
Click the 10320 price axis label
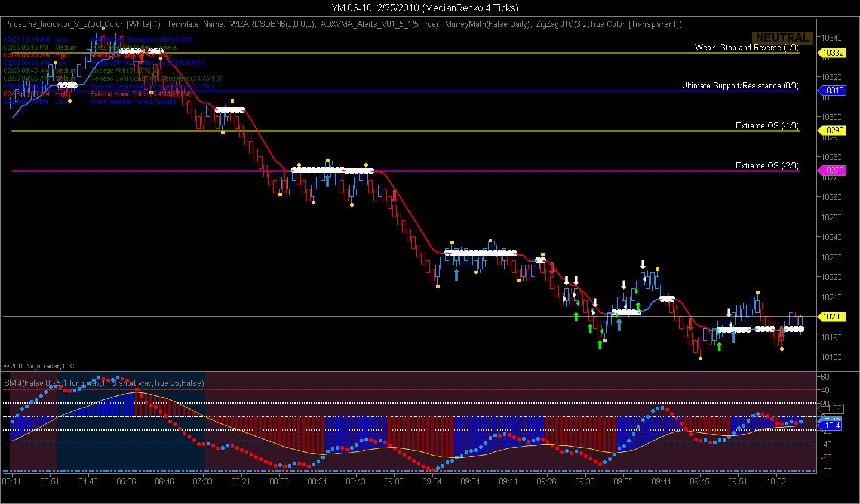833,77
